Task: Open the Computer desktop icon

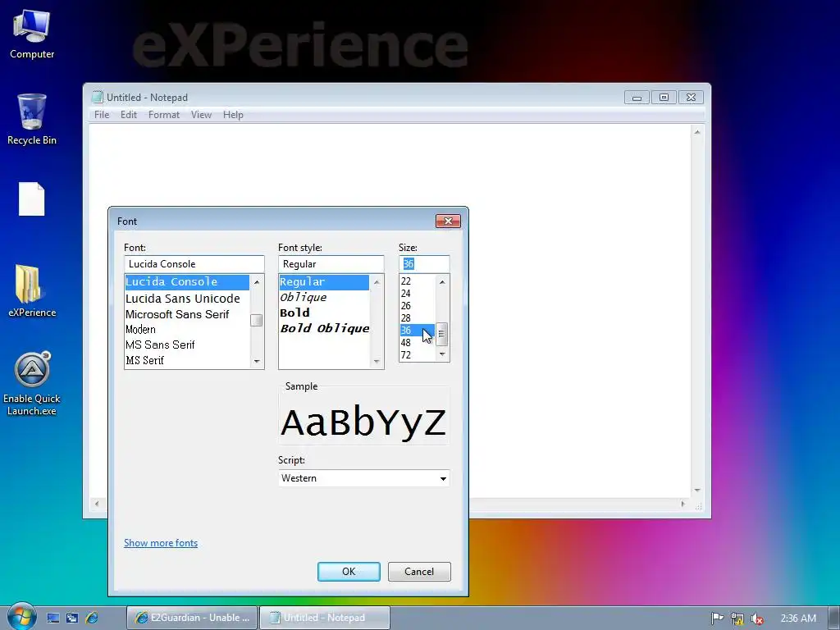Action: point(32,34)
